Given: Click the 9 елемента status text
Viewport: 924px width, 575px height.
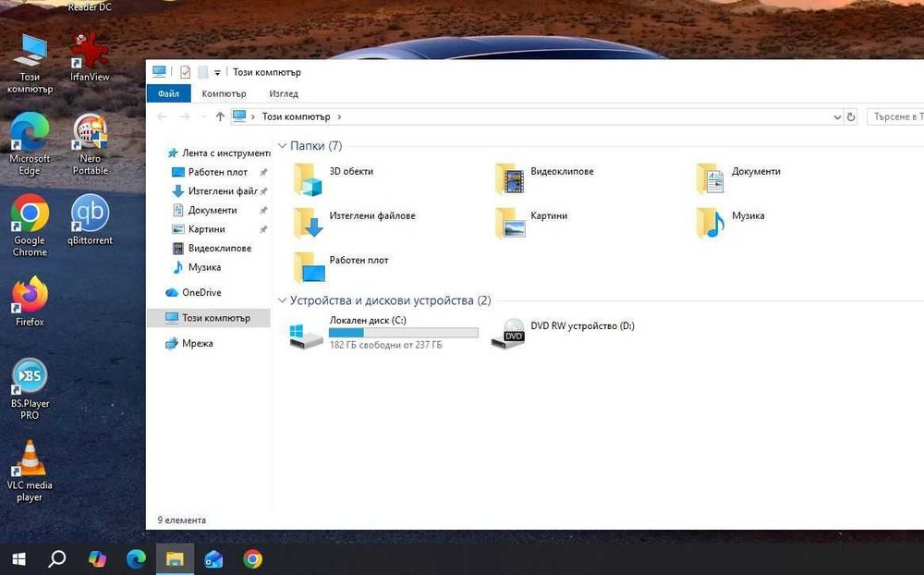Looking at the screenshot, I should click(181, 520).
